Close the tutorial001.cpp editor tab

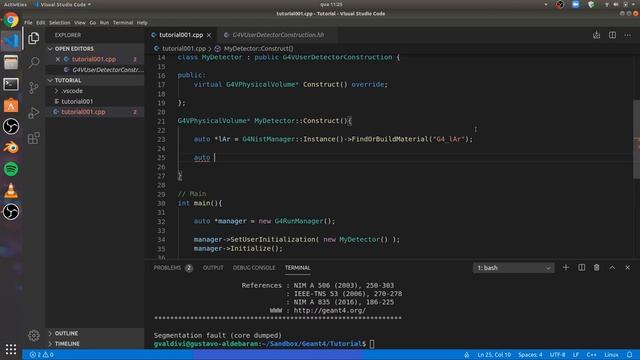click(209, 36)
